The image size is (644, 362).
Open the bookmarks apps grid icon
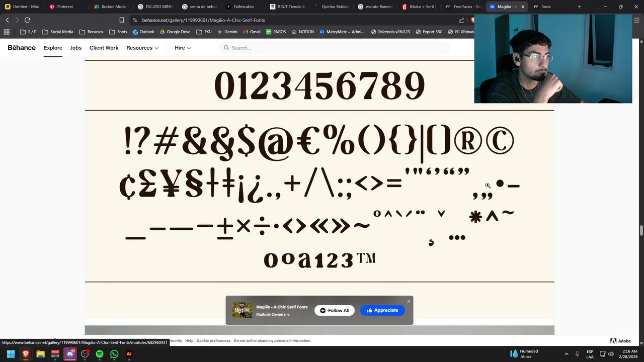click(8, 32)
